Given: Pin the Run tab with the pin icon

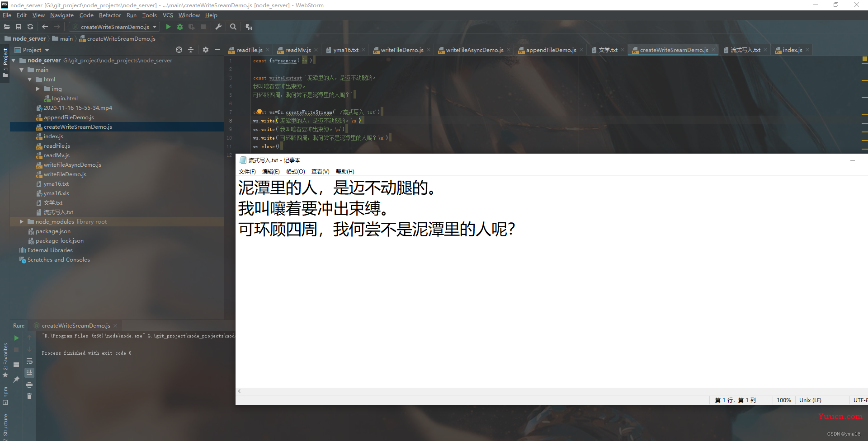Looking at the screenshot, I should coord(16,379).
